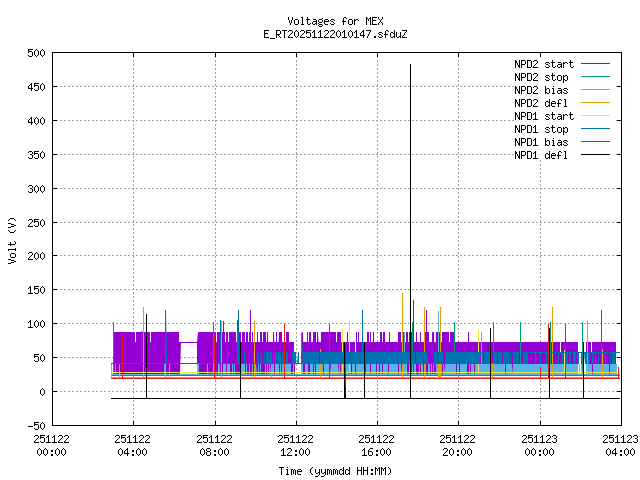
Task: Click the 251122 12:00 x-axis tick label
Action: [296, 444]
